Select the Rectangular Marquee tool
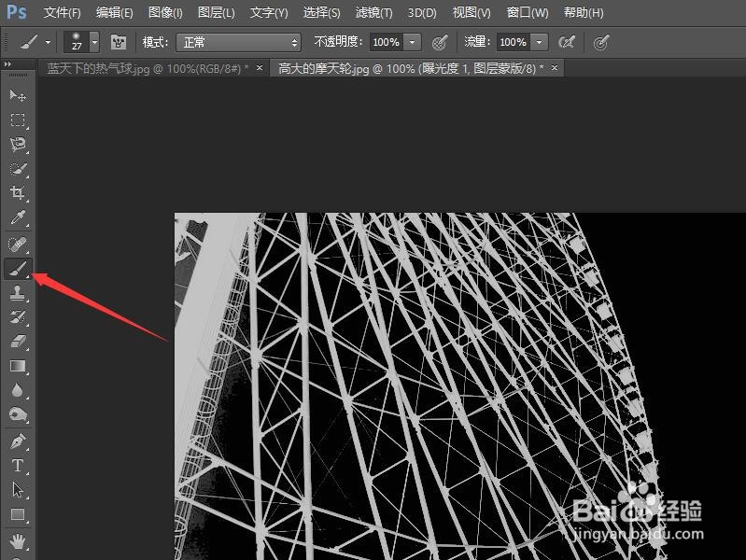The height and width of the screenshot is (560, 746). pyautogui.click(x=18, y=119)
